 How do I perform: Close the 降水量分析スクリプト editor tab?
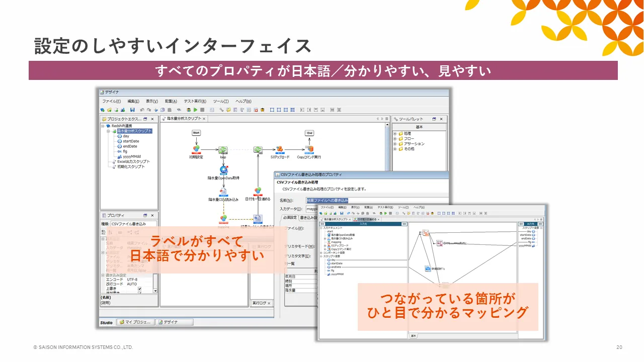click(x=204, y=119)
